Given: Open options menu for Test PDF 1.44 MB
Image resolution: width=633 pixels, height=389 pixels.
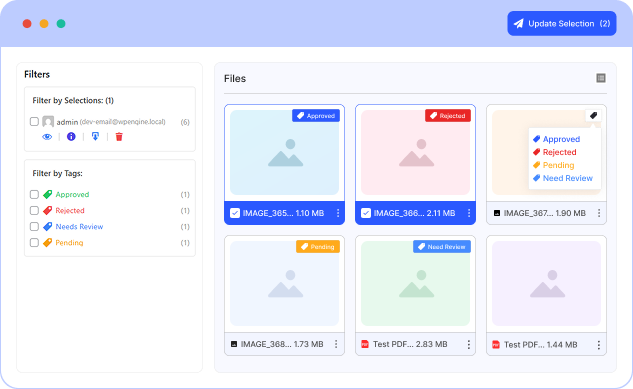Looking at the screenshot, I should (599, 345).
